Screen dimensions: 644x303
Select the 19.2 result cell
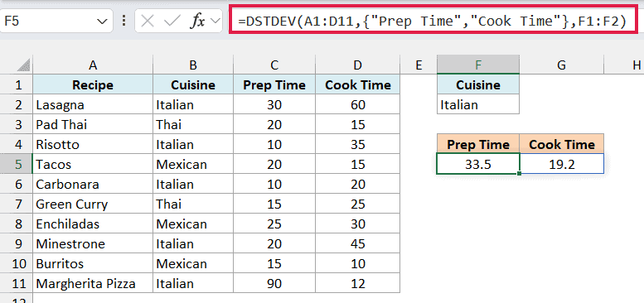[x=561, y=165]
